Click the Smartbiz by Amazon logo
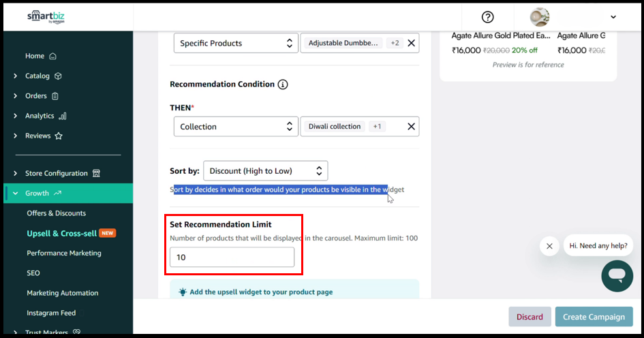Screen dimensions: 644x338 point(46,17)
